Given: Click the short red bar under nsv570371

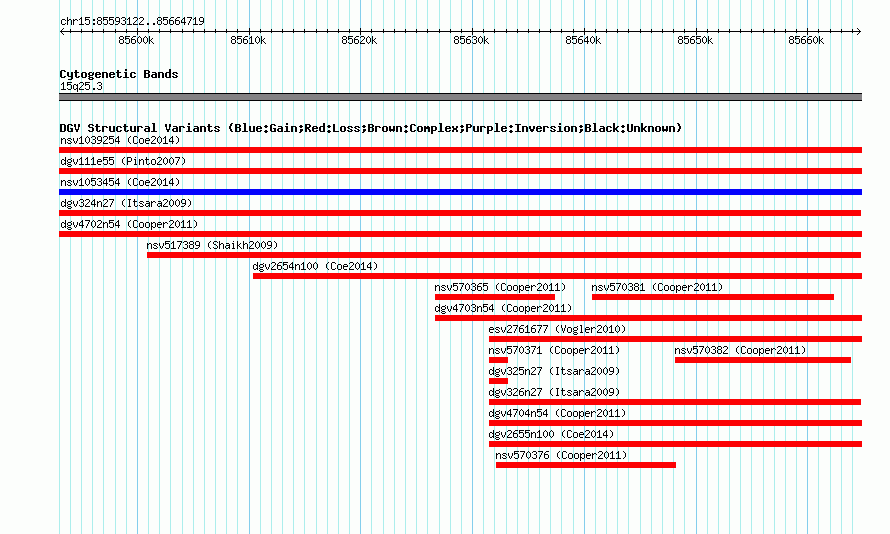Looking at the screenshot, I should pyautogui.click(x=498, y=360).
